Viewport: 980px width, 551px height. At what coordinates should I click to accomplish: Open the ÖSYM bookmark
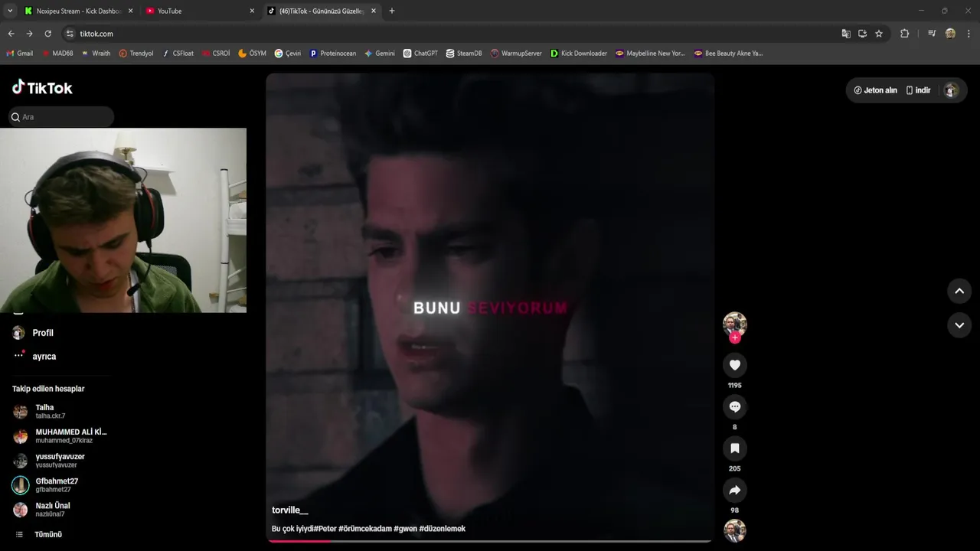click(252, 54)
